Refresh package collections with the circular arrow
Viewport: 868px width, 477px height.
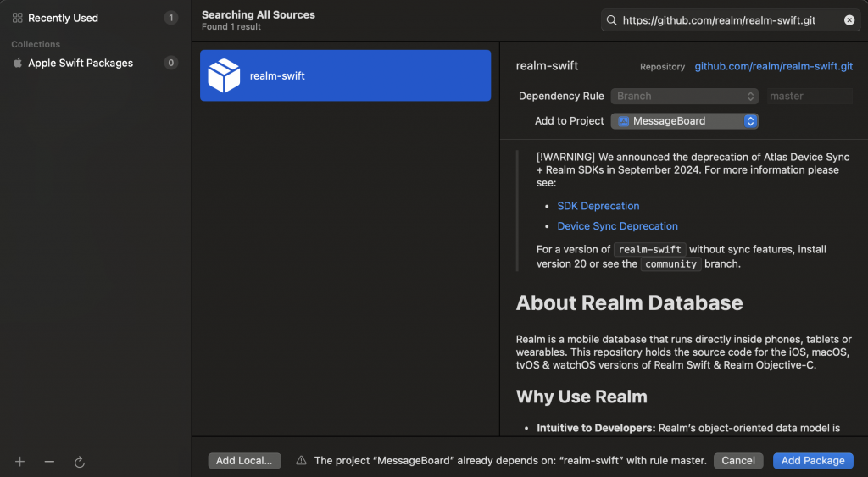click(x=80, y=462)
